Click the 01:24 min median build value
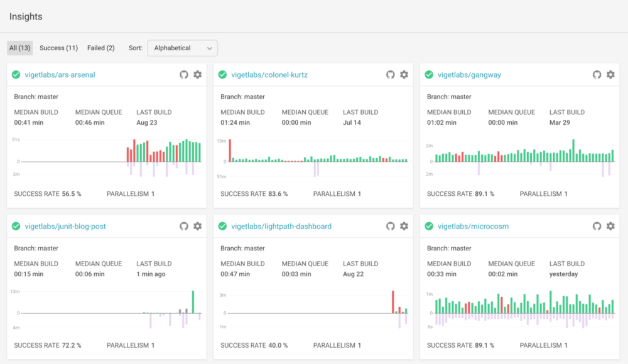 (235, 122)
